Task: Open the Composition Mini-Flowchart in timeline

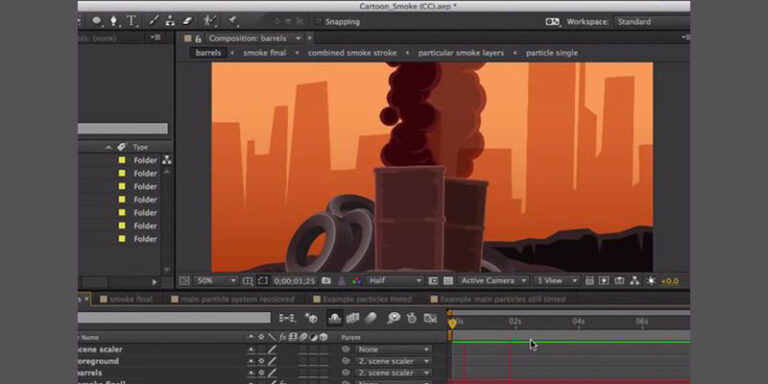Action: pyautogui.click(x=287, y=318)
